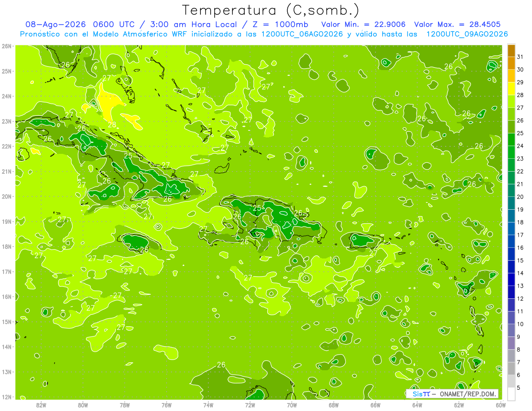The width and height of the screenshot is (532, 411).
Task: Click the '14N' latitude axis label
Action: (7, 347)
